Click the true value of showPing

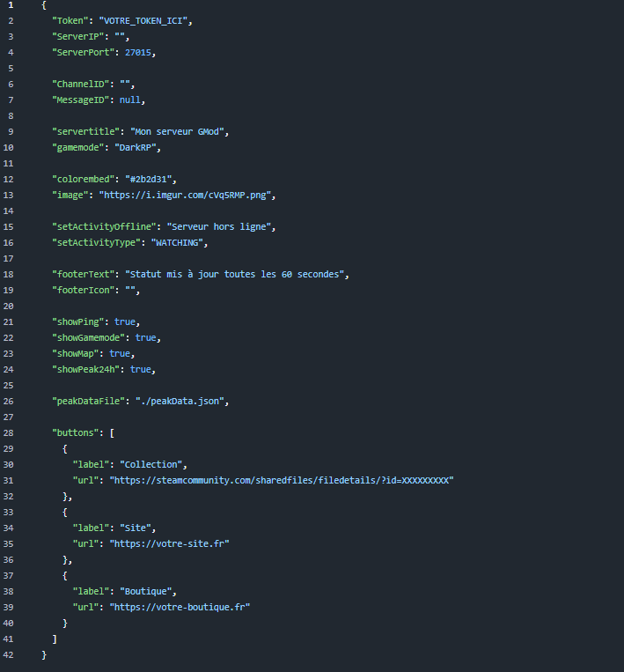tap(124, 321)
